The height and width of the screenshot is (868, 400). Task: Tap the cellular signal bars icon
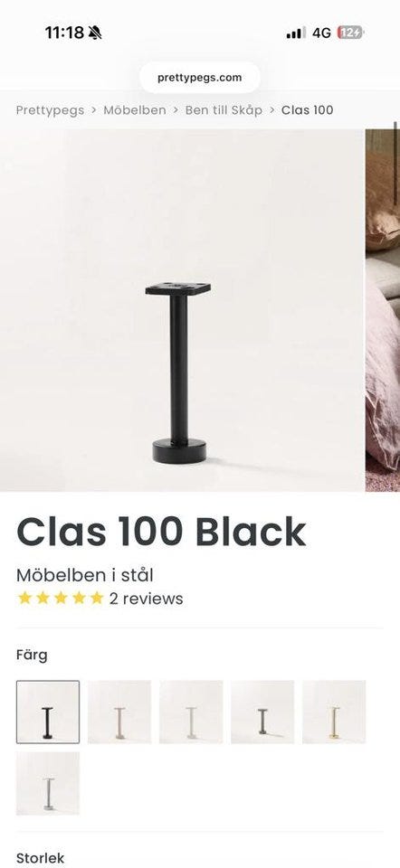point(296,33)
